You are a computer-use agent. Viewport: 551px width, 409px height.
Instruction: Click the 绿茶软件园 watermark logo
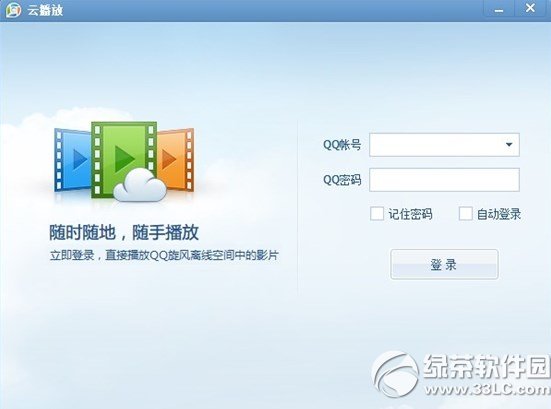[x=395, y=375]
